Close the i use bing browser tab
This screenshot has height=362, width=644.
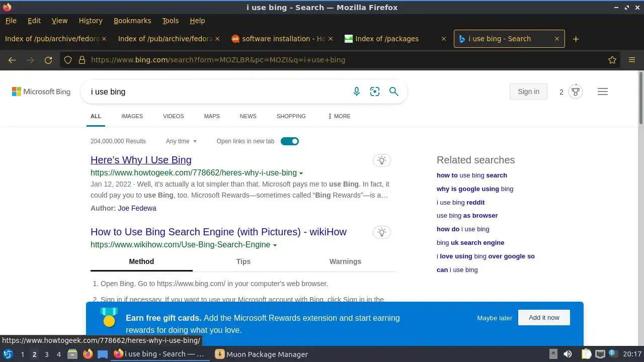(x=556, y=39)
